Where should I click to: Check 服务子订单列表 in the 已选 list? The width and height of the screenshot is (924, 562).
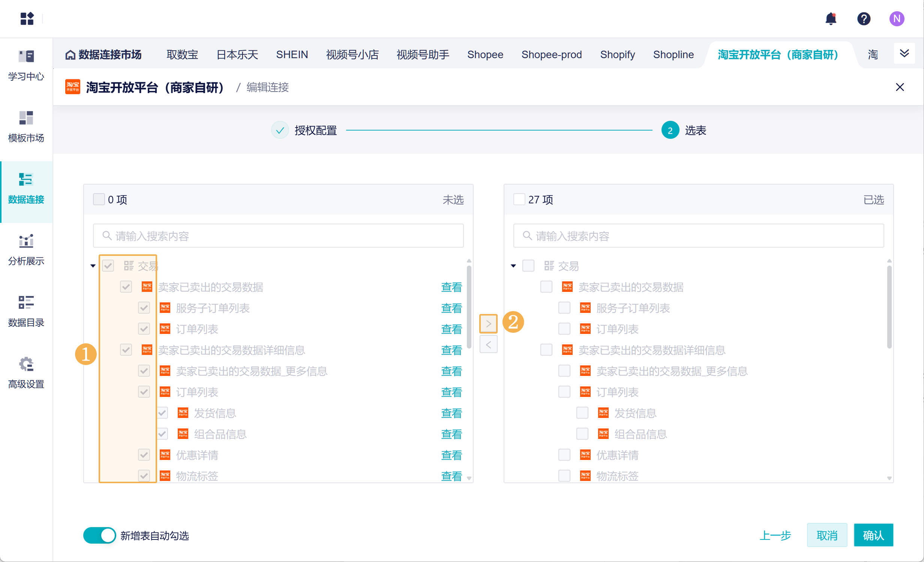click(x=564, y=308)
